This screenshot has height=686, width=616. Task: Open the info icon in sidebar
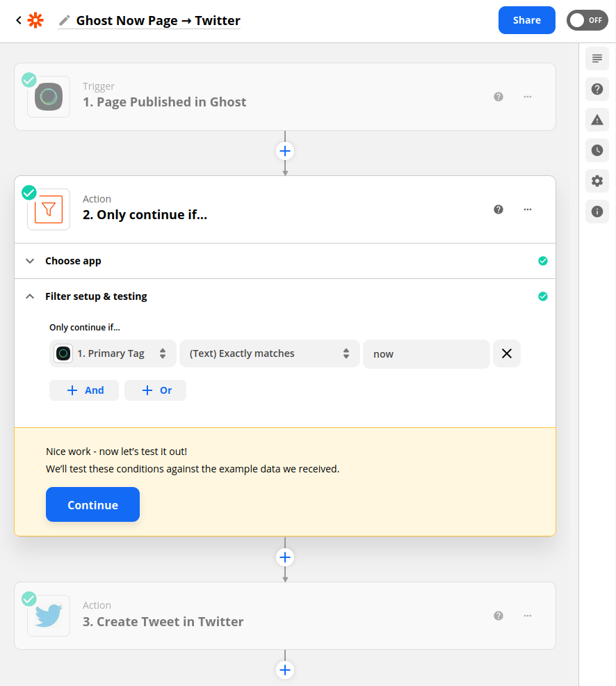pyautogui.click(x=597, y=212)
